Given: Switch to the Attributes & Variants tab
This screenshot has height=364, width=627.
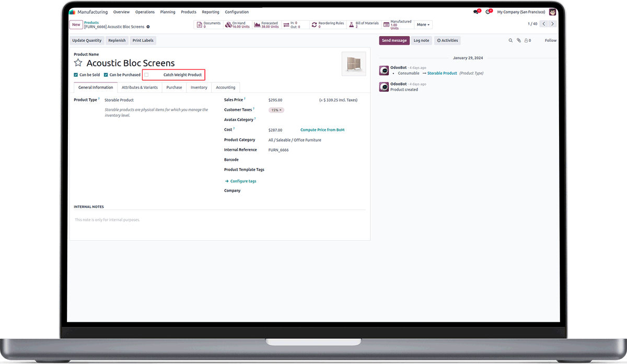Looking at the screenshot, I should [140, 87].
